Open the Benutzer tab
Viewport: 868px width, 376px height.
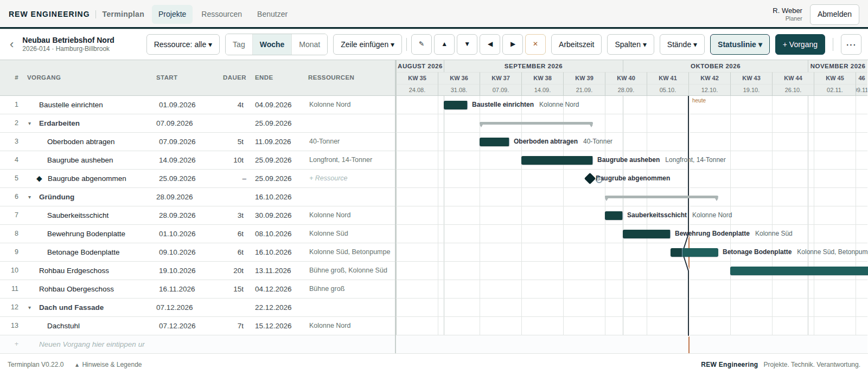[x=272, y=14]
